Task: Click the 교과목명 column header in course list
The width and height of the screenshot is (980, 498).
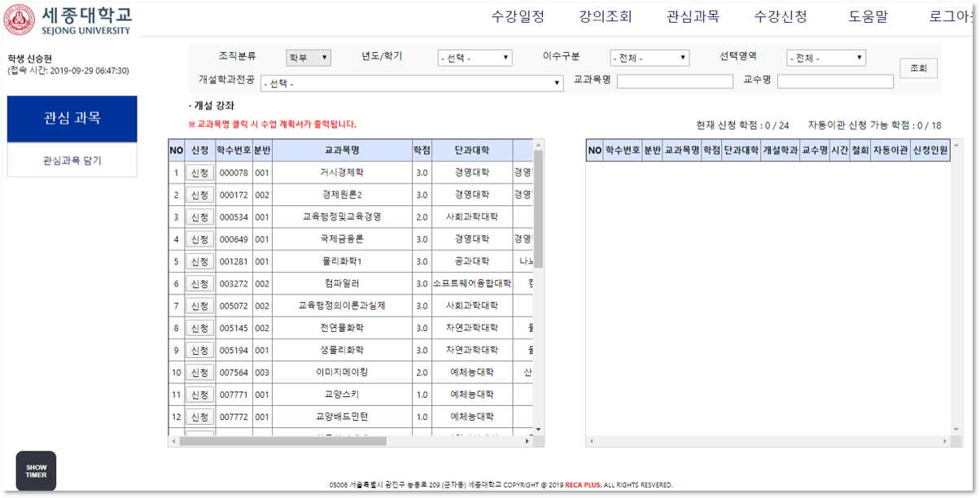Action: tap(342, 151)
